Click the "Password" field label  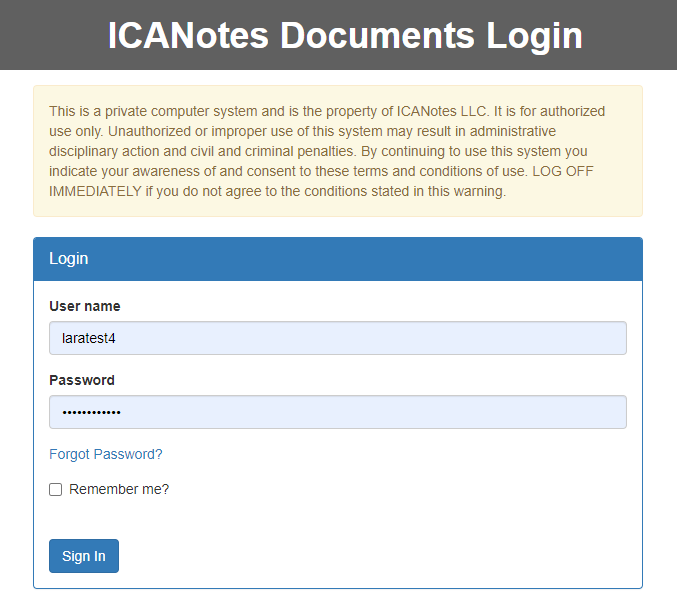pyautogui.click(x=82, y=380)
